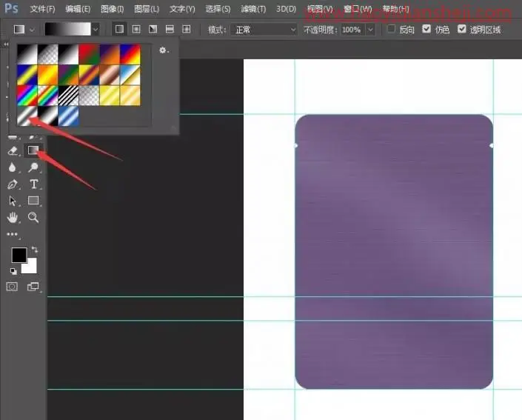Image resolution: width=522 pixels, height=420 pixels.
Task: Open the 图层(L) menu
Action: click(x=147, y=9)
